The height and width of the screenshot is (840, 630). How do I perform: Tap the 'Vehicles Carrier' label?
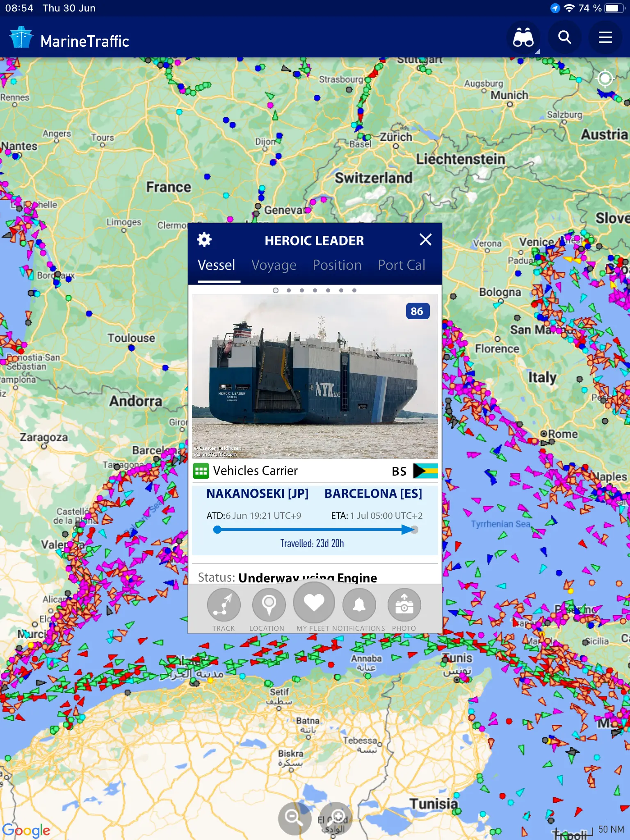point(256,471)
